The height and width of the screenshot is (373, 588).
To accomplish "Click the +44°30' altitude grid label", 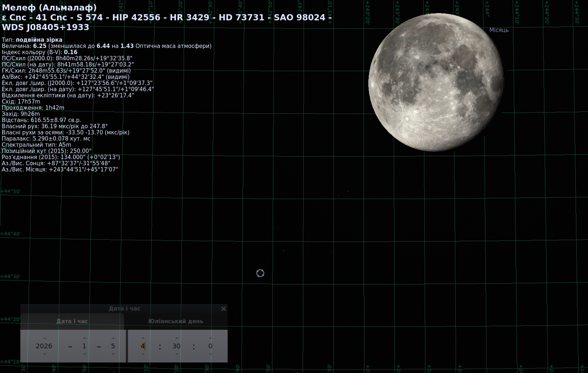I will coord(11,277).
